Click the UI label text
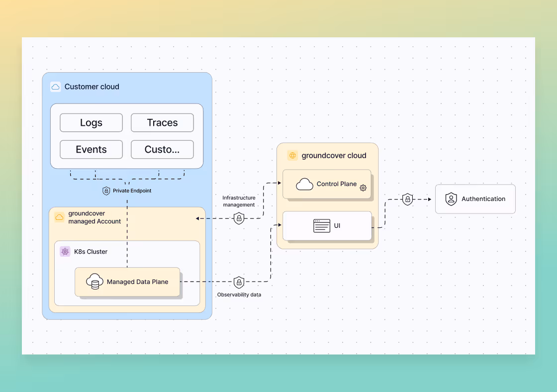The width and height of the screenshot is (557, 392). [337, 226]
